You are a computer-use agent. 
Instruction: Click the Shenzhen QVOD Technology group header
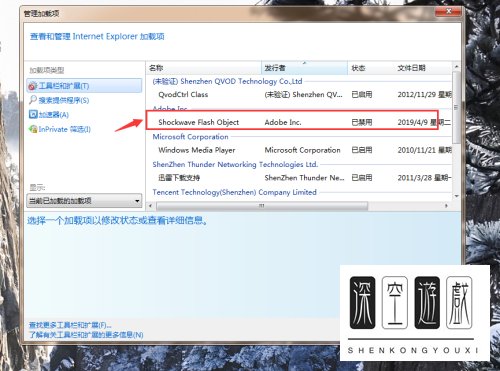(x=227, y=81)
